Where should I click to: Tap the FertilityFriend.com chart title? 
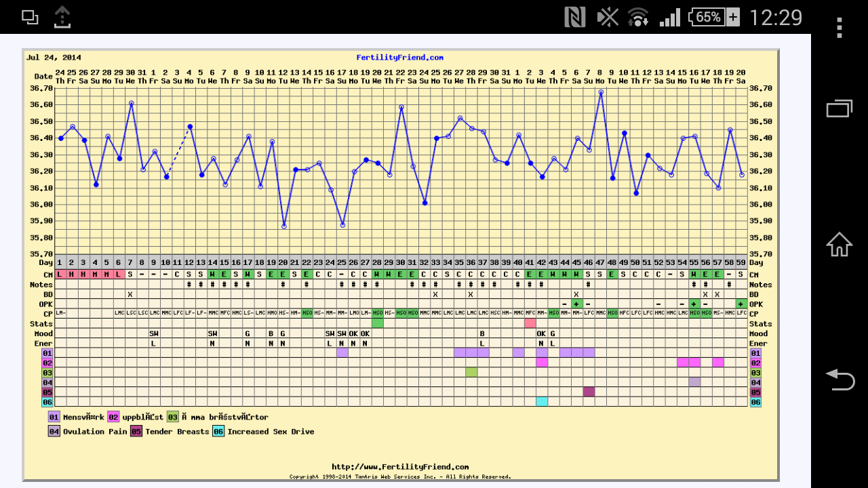(x=400, y=58)
